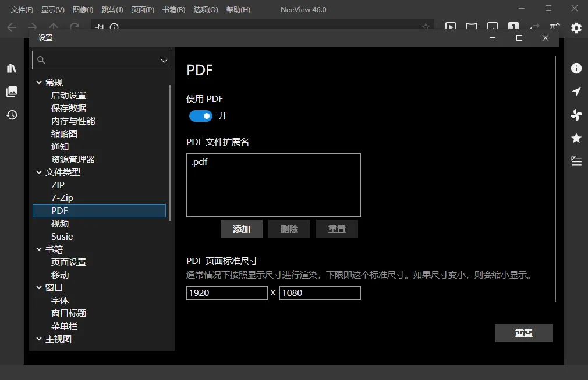Click the PDF width field showing 1920
This screenshot has height=380, width=588.
[227, 293]
